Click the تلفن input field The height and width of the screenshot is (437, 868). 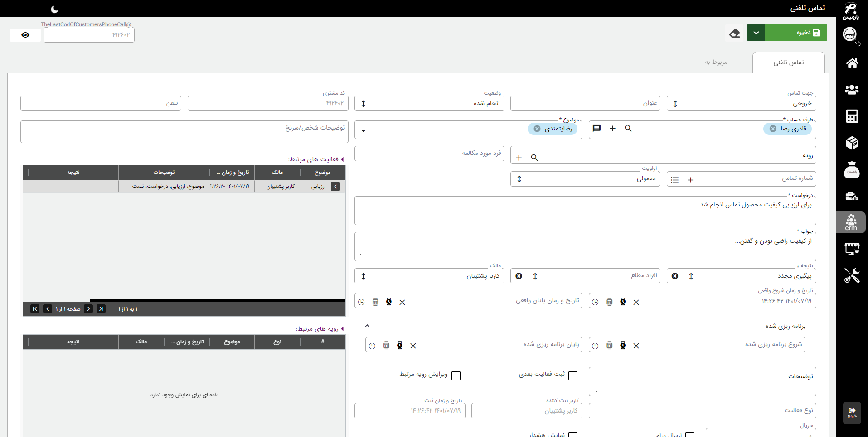[101, 103]
